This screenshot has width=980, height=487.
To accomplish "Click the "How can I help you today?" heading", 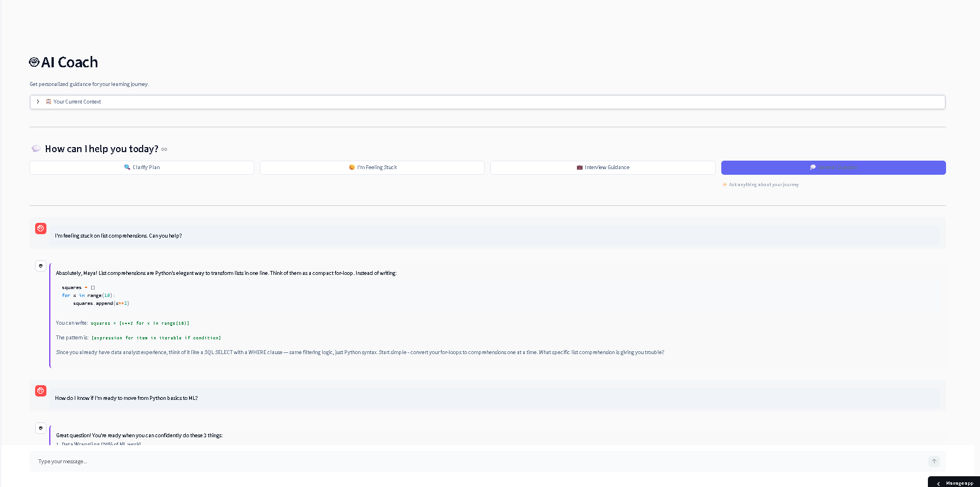I will [x=101, y=149].
